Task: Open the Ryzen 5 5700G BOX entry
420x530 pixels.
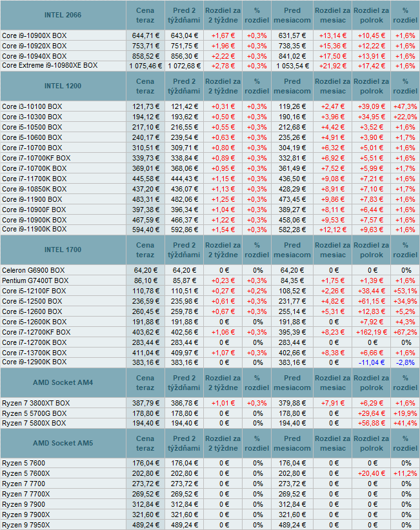Action: coord(34,413)
